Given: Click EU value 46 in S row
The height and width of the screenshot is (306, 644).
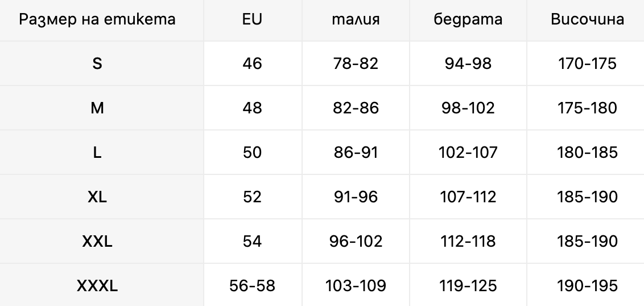Looking at the screenshot, I should (252, 63).
